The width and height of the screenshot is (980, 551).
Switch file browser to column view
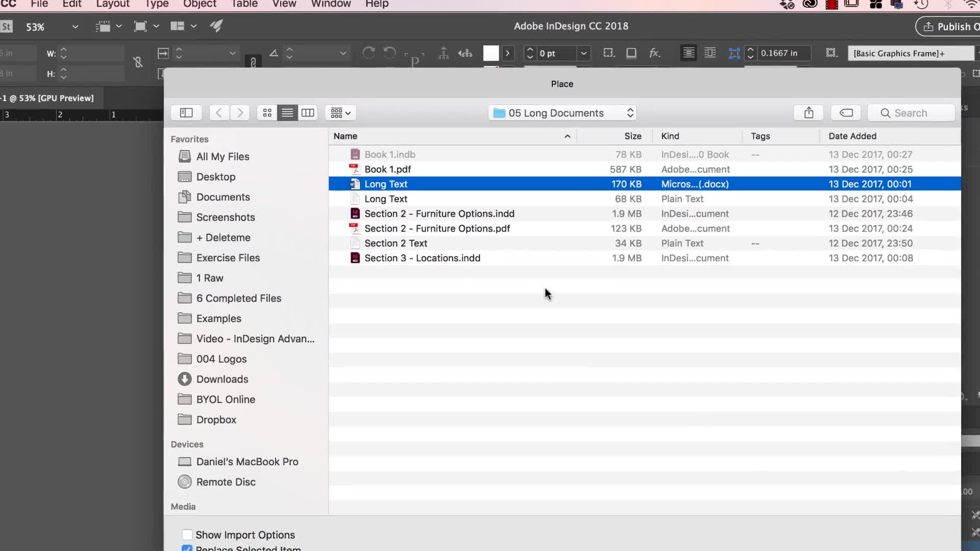coord(308,113)
